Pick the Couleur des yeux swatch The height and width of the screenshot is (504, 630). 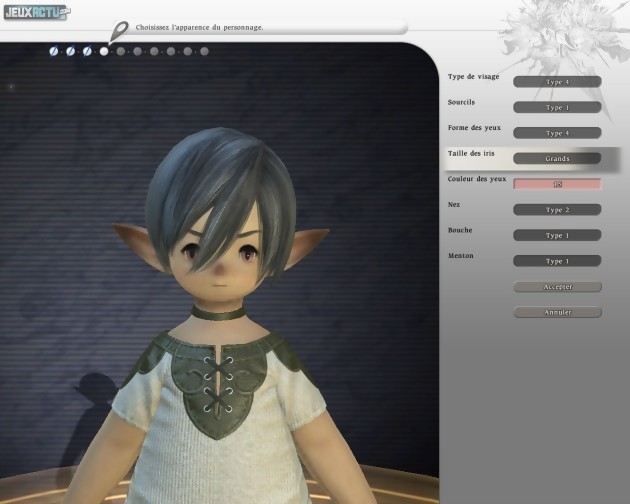[557, 184]
